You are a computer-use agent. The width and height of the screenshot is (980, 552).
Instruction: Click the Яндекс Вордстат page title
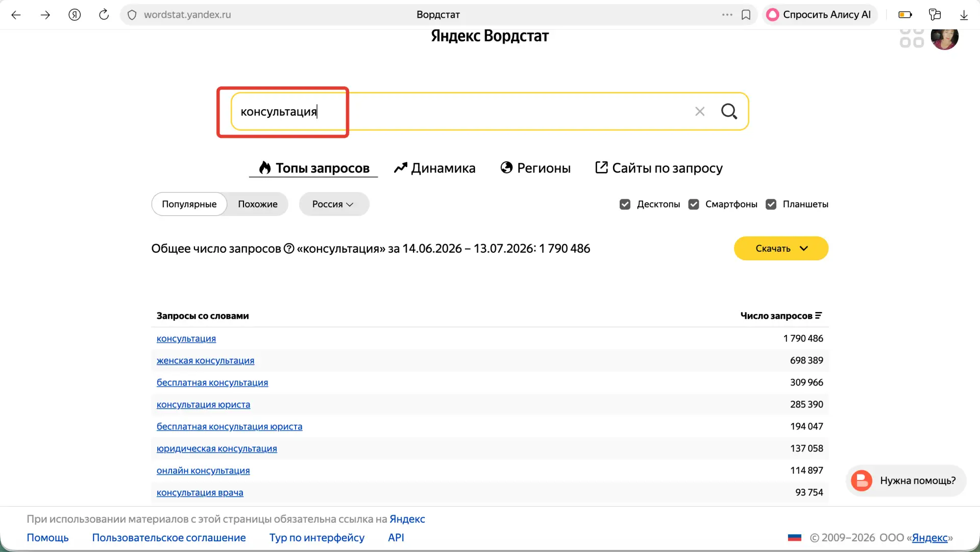tap(490, 36)
